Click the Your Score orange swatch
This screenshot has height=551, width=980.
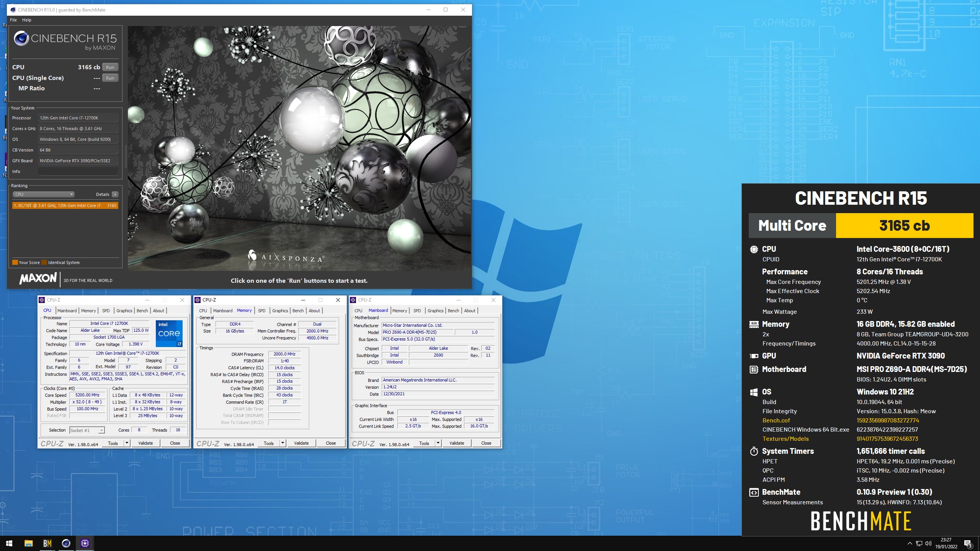pyautogui.click(x=15, y=262)
